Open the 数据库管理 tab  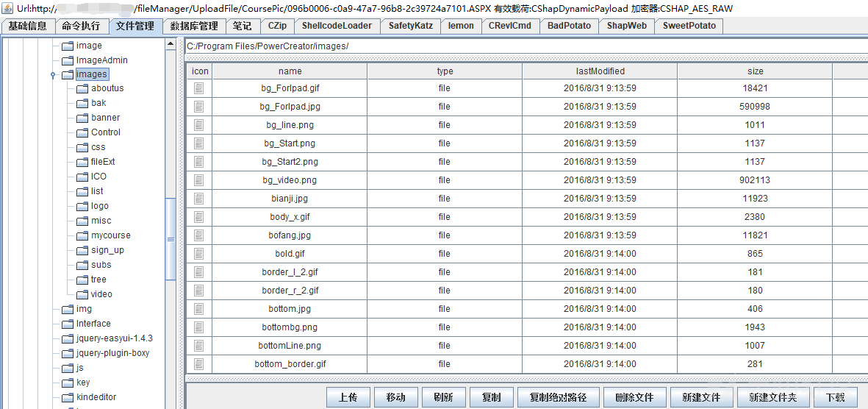(x=194, y=26)
